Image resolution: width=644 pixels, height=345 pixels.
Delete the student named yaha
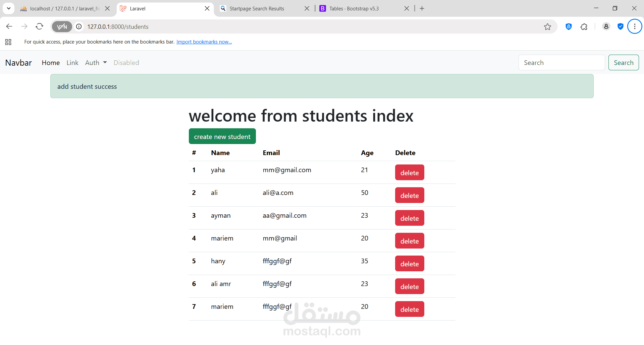point(410,172)
